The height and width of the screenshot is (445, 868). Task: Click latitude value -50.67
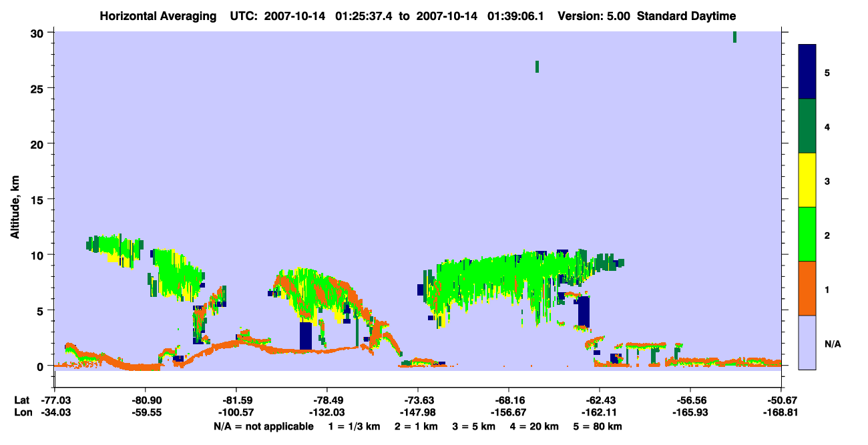click(781, 400)
